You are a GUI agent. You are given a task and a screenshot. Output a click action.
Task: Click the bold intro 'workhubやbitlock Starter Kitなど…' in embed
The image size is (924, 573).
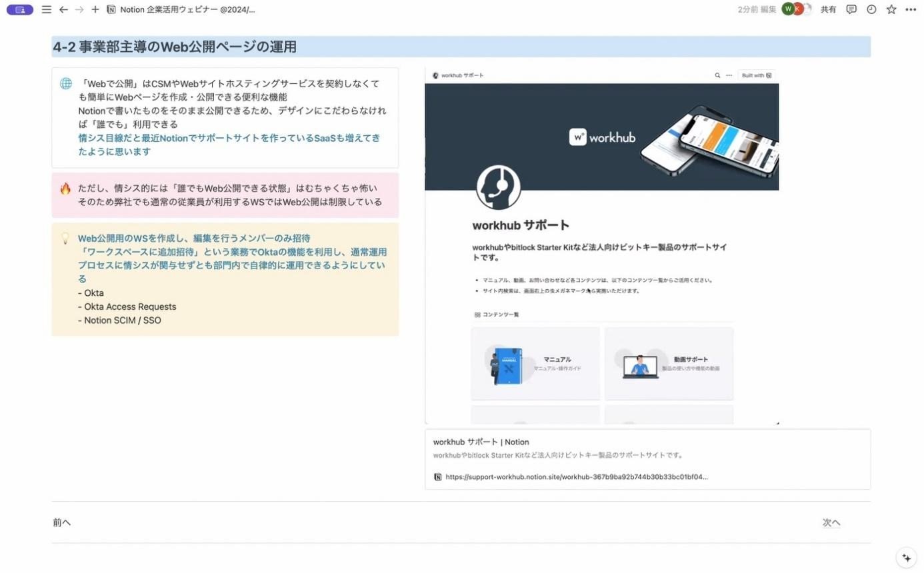[599, 252]
